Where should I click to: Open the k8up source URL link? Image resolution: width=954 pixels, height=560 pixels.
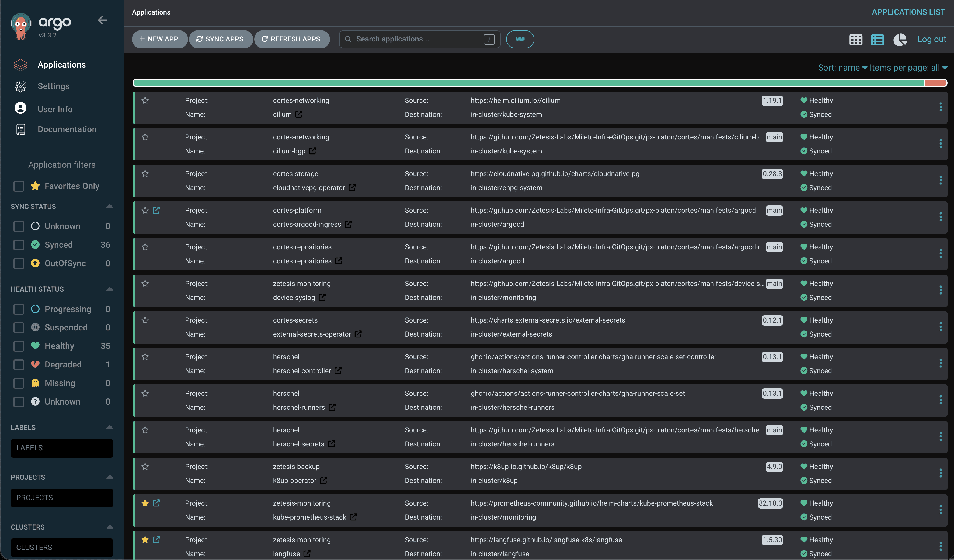(526, 467)
